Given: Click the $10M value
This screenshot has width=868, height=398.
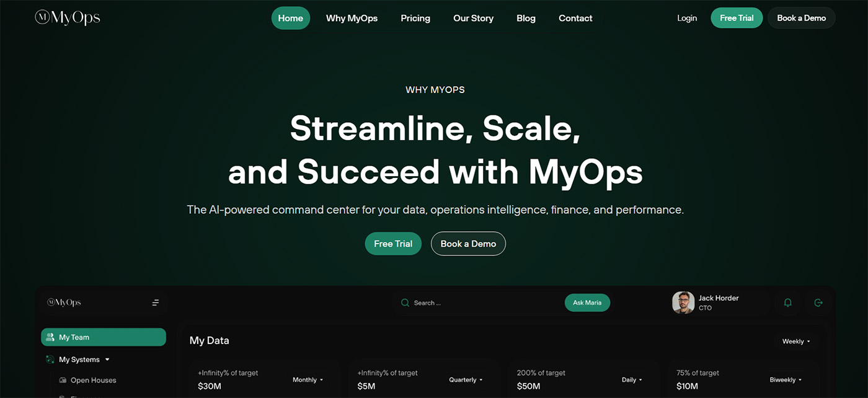Looking at the screenshot, I should click(687, 386).
